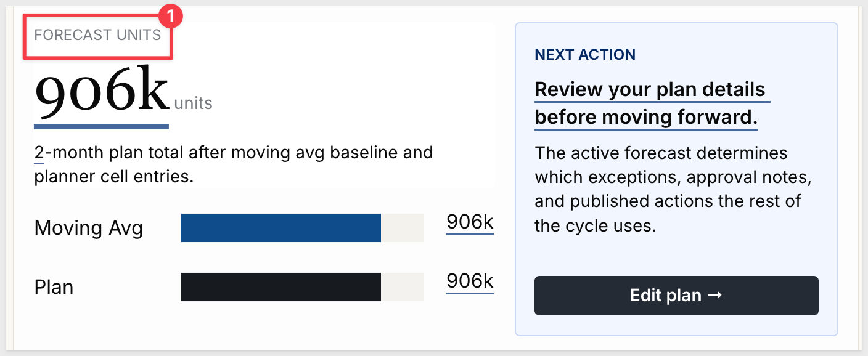This screenshot has height=356, width=868.
Task: Click the large 906k forecast headline
Action: click(101, 91)
